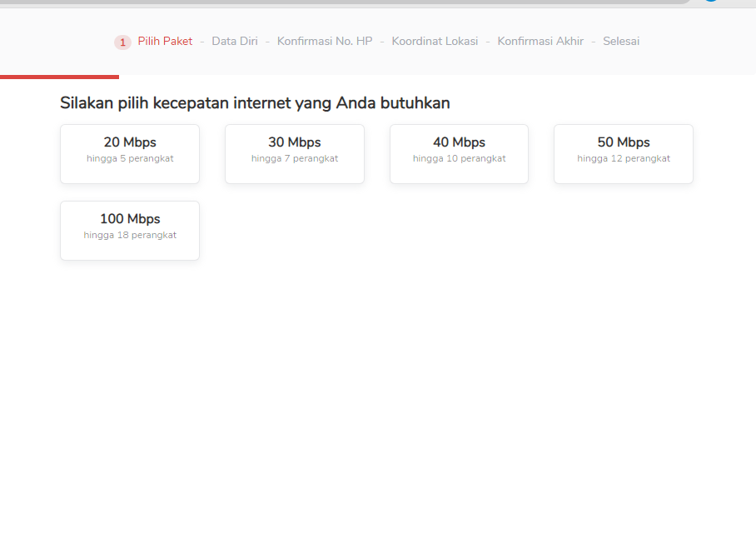Viewport: 756px width, 548px height.
Task: Open the Konfirmasi Akhir step
Action: [x=540, y=42]
